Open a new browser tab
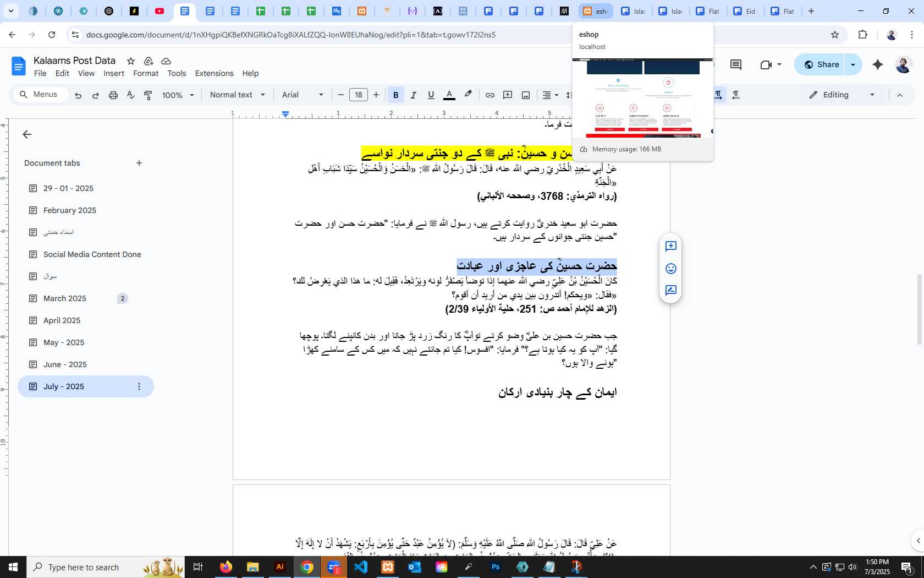924x578 pixels. click(x=811, y=11)
